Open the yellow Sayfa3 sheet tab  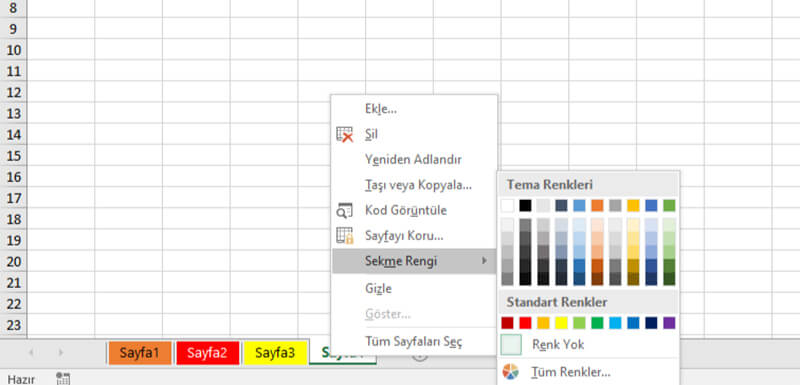pos(275,353)
